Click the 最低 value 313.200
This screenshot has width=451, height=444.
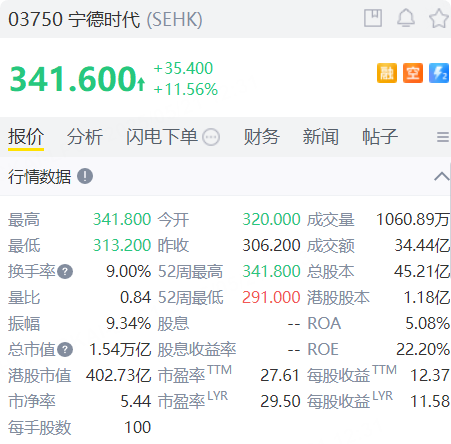pyautogui.click(x=122, y=246)
